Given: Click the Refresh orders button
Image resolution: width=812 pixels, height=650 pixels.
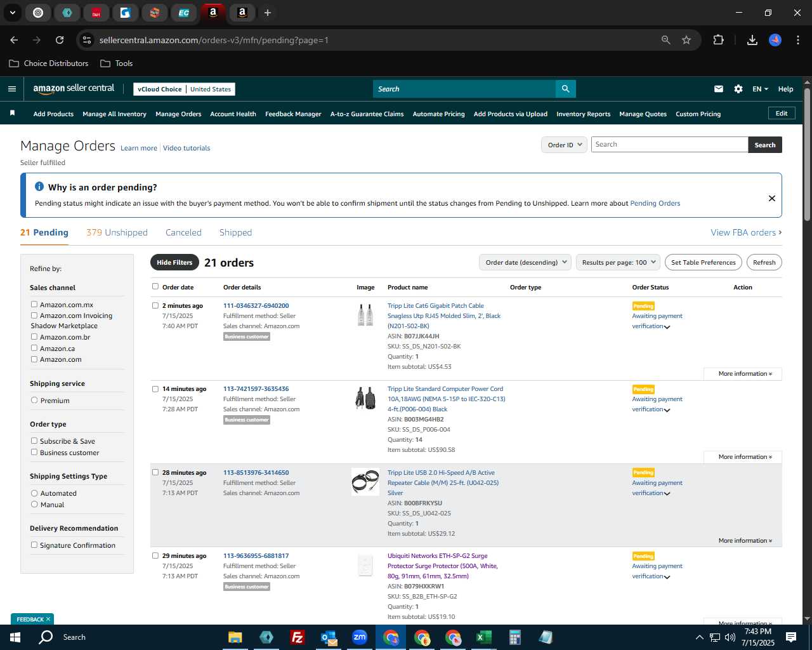Looking at the screenshot, I should [764, 262].
